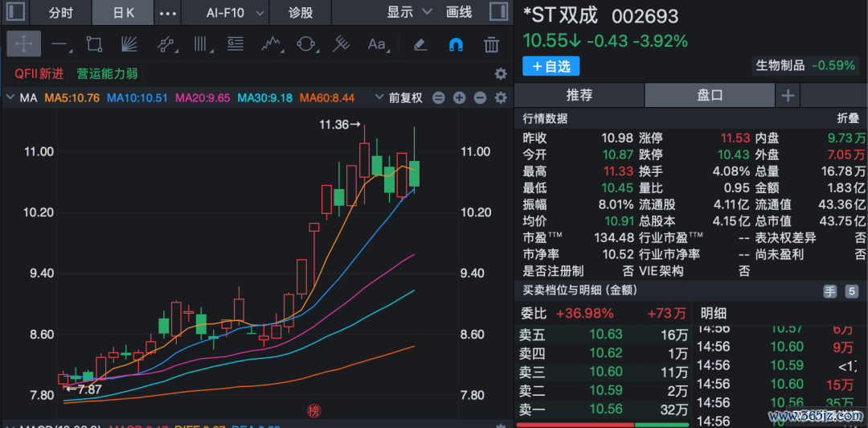Open the 前复权 adjustment dropdown
Image resolution: width=868 pixels, height=428 pixels.
point(399,98)
